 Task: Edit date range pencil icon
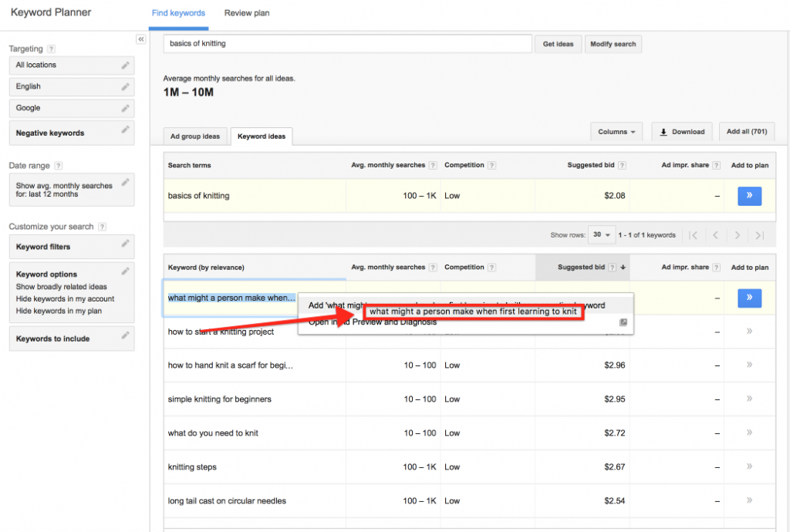point(125,182)
